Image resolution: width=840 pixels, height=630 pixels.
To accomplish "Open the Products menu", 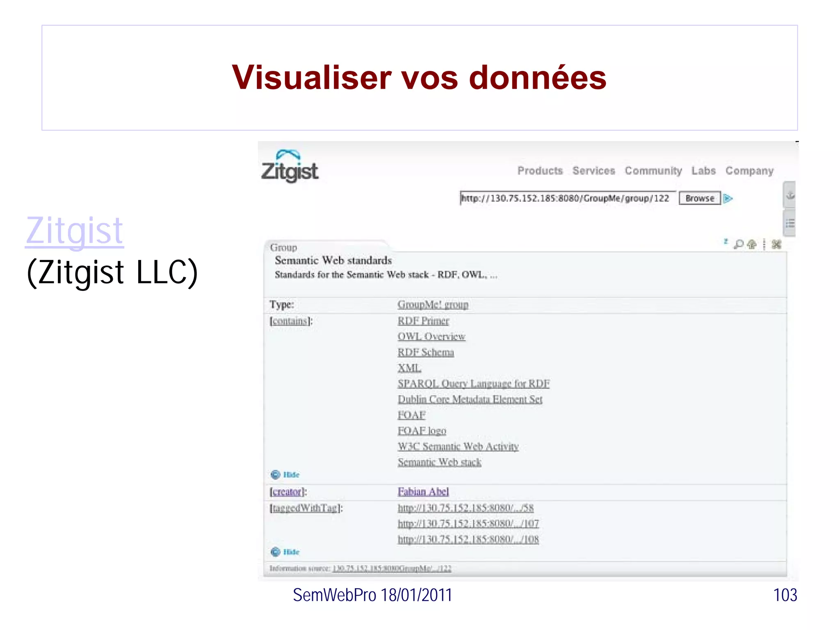I will 540,171.
